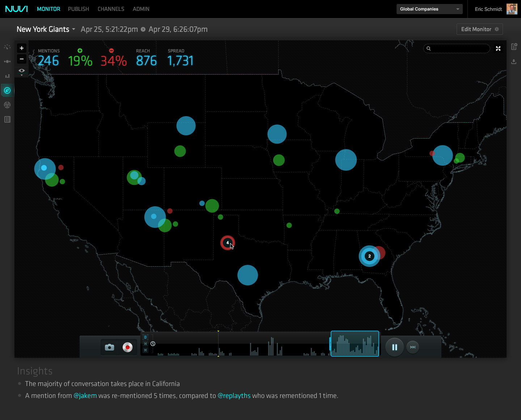Open the @replayths link in Insights

tap(234, 396)
